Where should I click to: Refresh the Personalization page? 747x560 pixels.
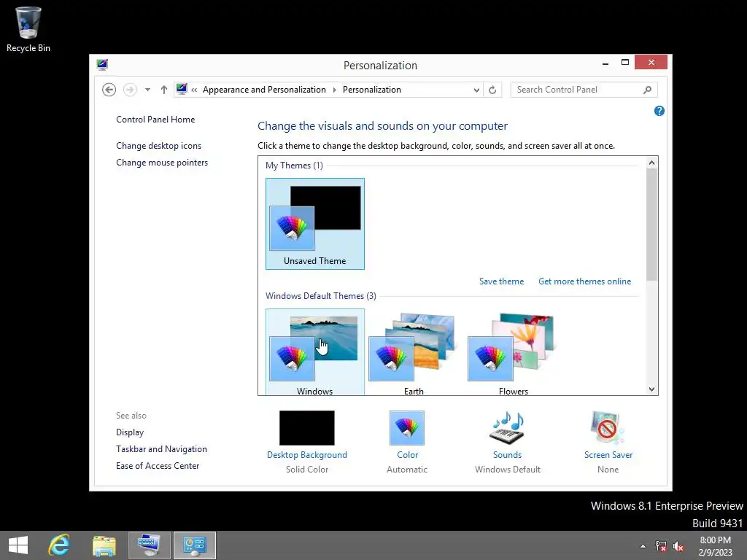(x=492, y=90)
